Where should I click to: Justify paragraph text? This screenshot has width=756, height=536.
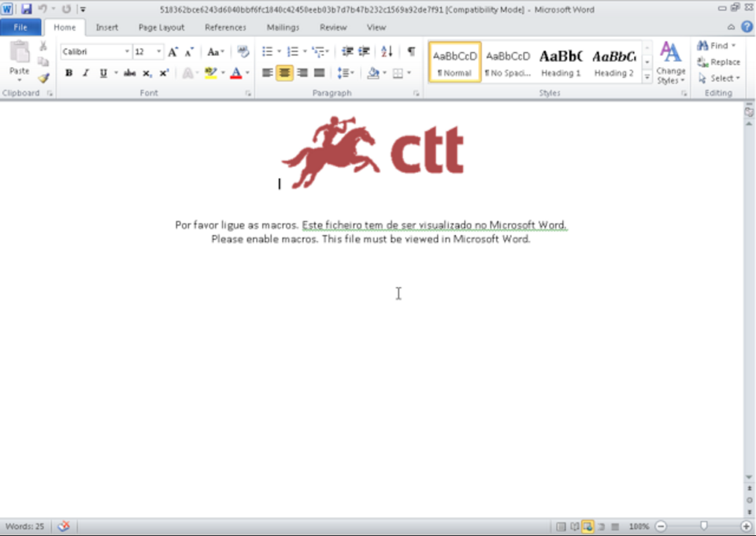(x=319, y=73)
